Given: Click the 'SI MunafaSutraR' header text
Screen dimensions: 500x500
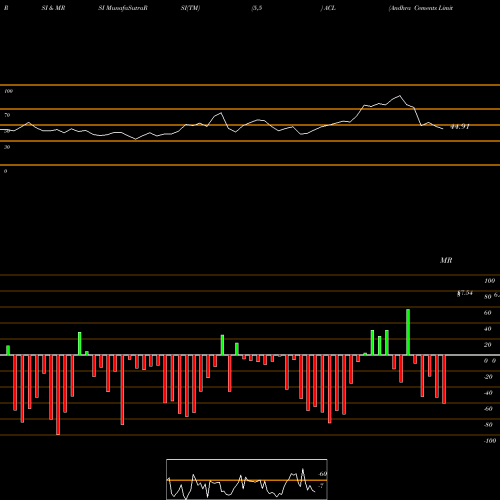Looking at the screenshot, I should [123, 8].
